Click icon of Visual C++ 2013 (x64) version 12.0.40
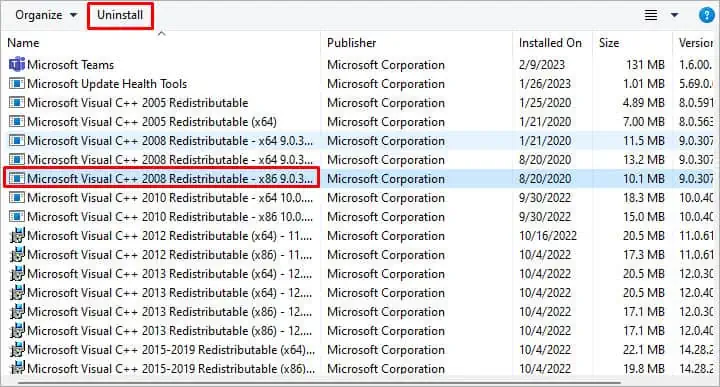 (17, 292)
